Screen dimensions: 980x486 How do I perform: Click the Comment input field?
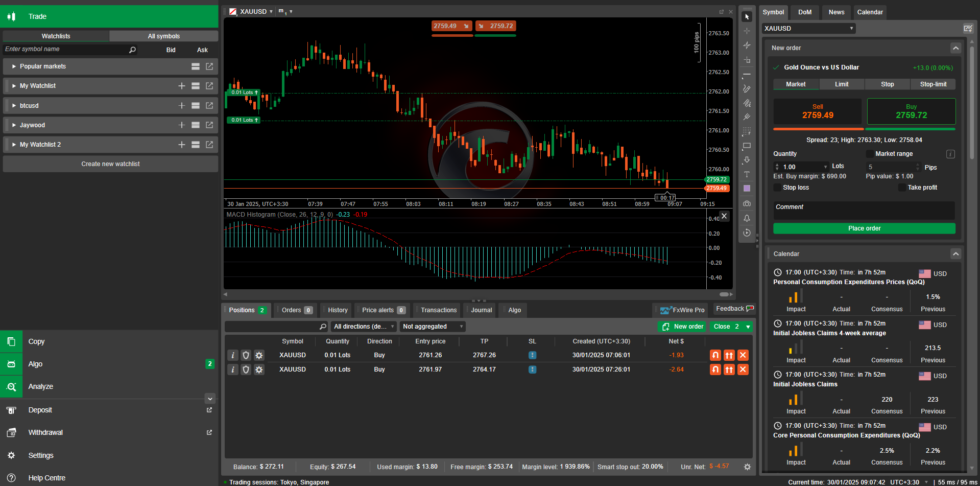click(864, 211)
